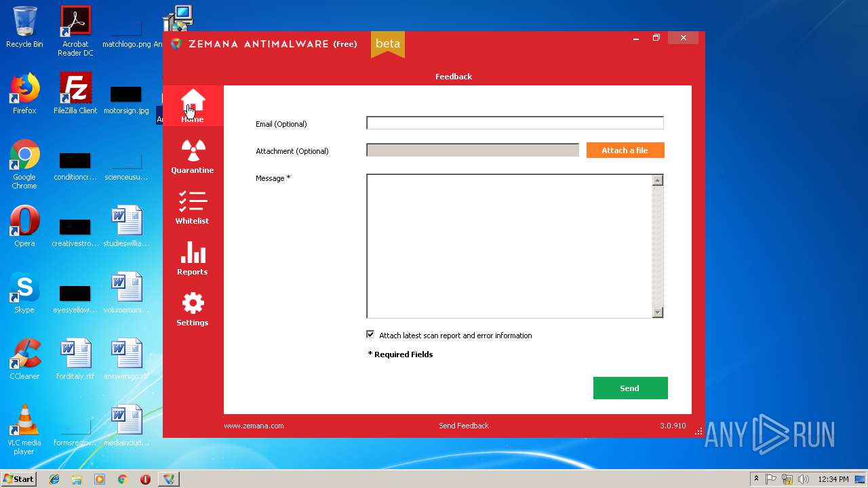Open the Home section in Zemana sidebar
The image size is (868, 488).
pyautogui.click(x=193, y=106)
